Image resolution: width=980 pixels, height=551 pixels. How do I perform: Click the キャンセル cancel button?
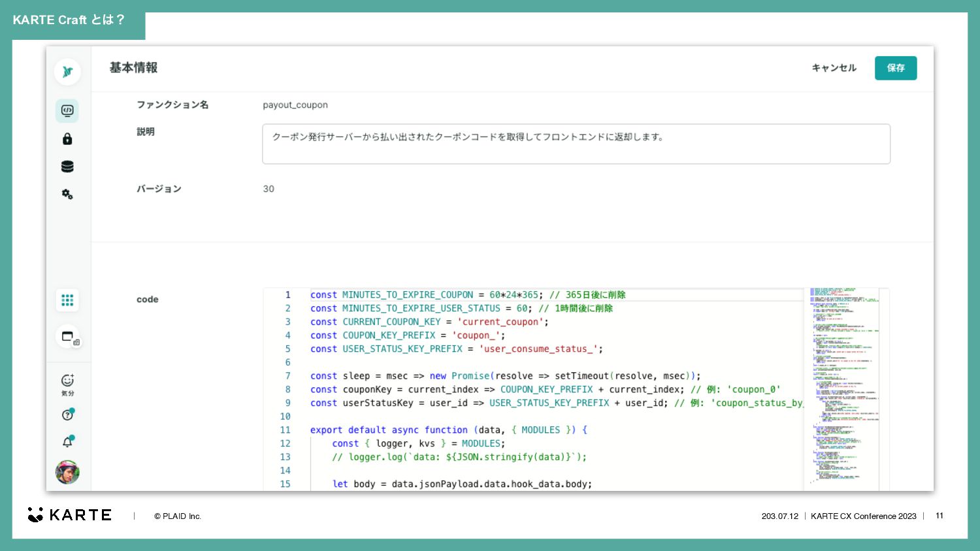click(x=834, y=68)
